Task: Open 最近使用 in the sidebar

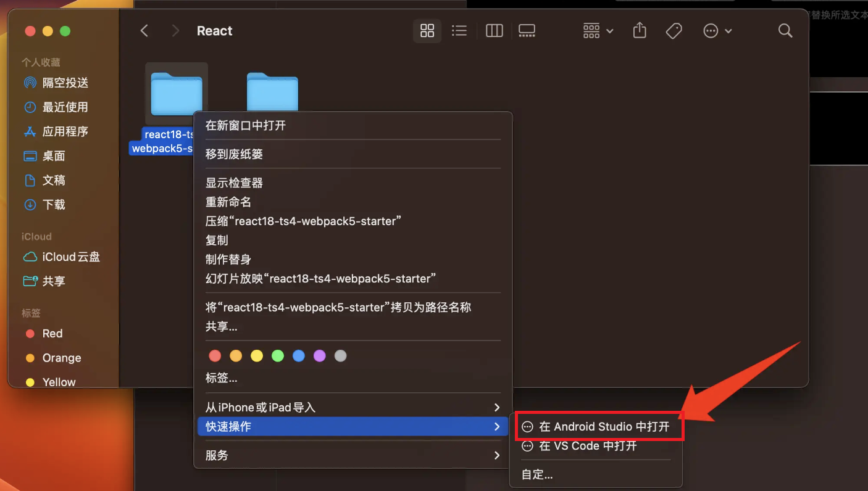Action: (x=56, y=107)
